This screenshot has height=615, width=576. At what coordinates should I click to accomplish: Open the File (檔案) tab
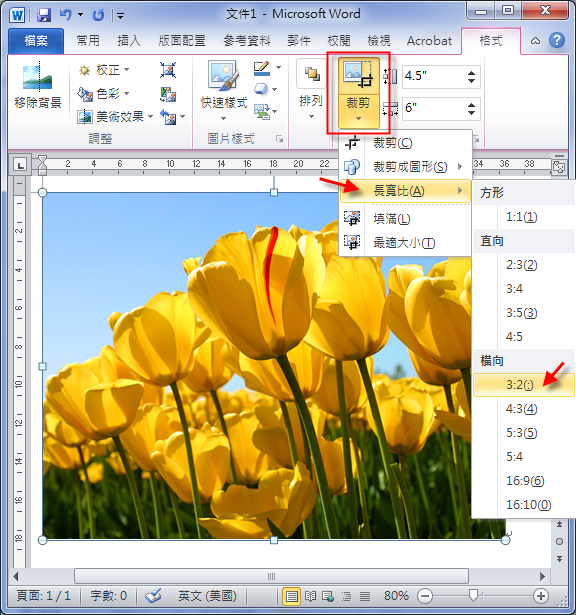coord(36,40)
